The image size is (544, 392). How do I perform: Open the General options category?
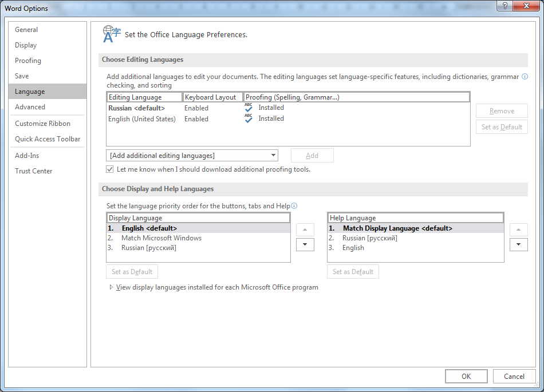[48, 30]
